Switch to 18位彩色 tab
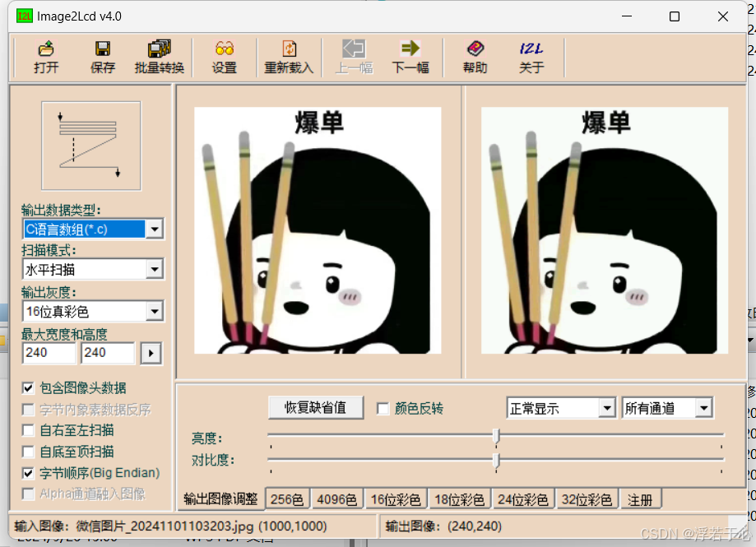Screen dimensions: 756x547 460,500
